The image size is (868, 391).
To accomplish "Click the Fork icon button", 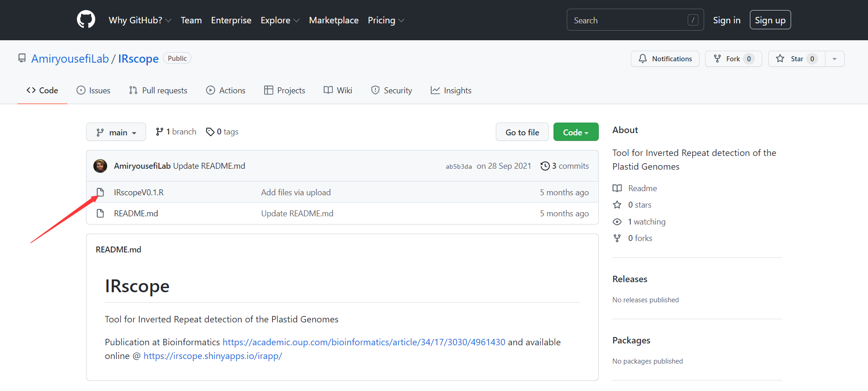I will (717, 59).
